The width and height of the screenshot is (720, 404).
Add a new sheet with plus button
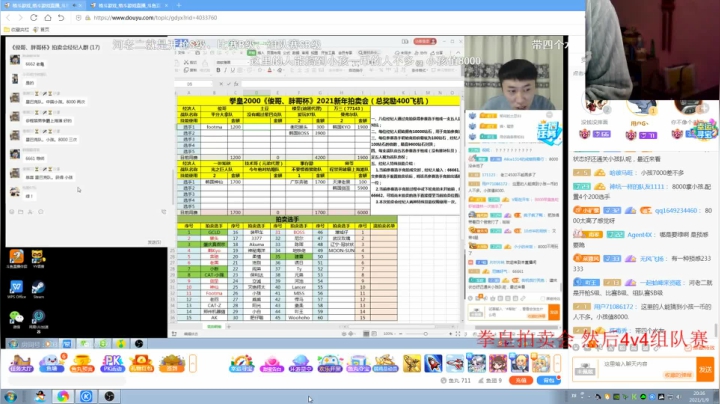[229, 326]
